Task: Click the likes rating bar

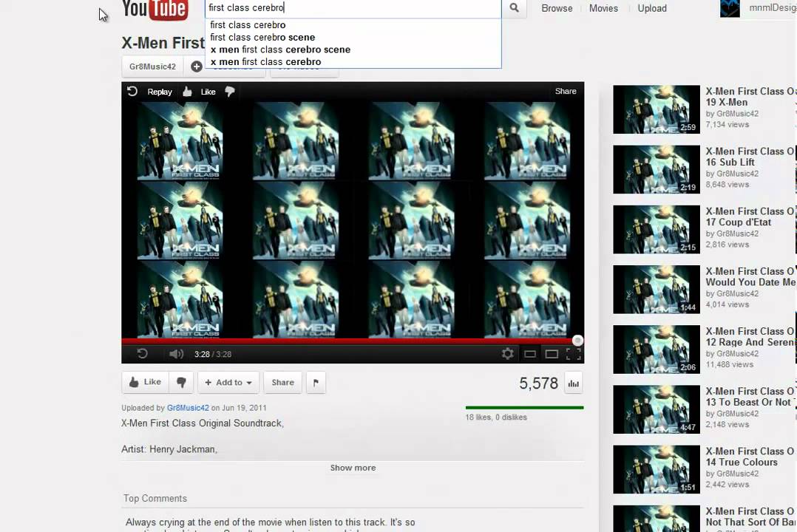Action: pyautogui.click(x=525, y=408)
